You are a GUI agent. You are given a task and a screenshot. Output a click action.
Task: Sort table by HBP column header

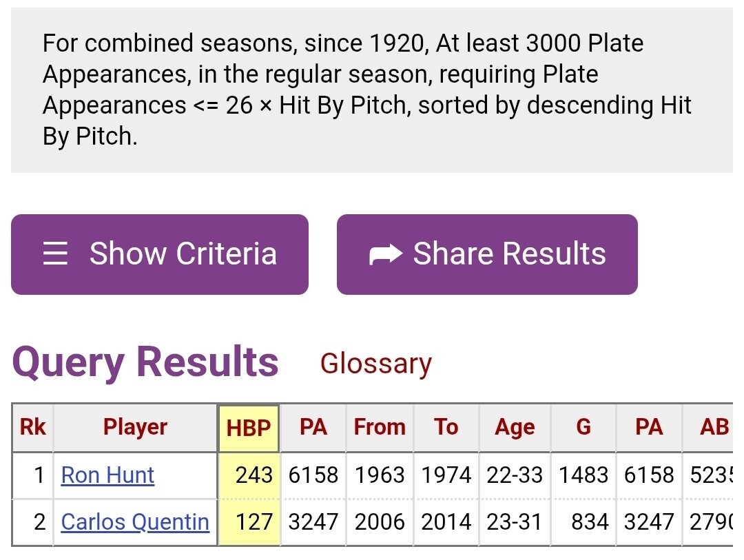[249, 428]
